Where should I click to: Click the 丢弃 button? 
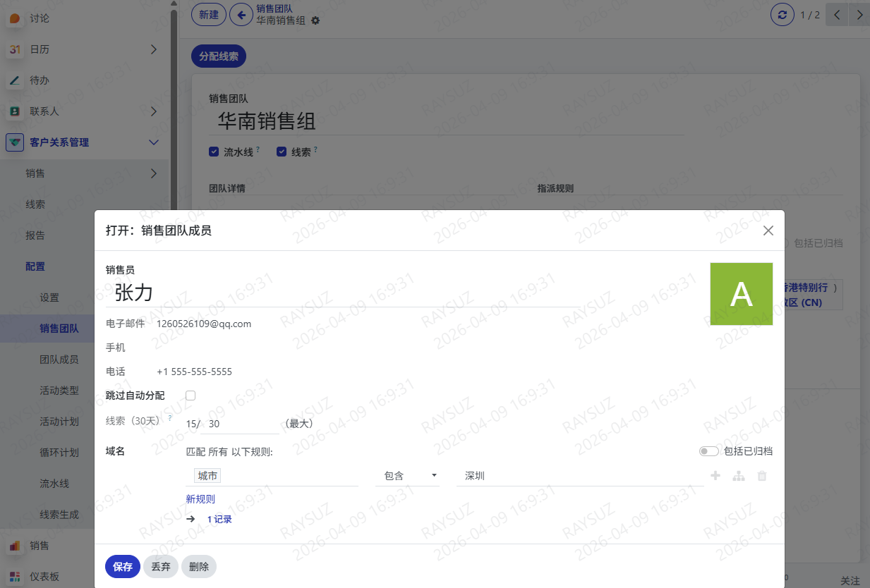(x=161, y=567)
